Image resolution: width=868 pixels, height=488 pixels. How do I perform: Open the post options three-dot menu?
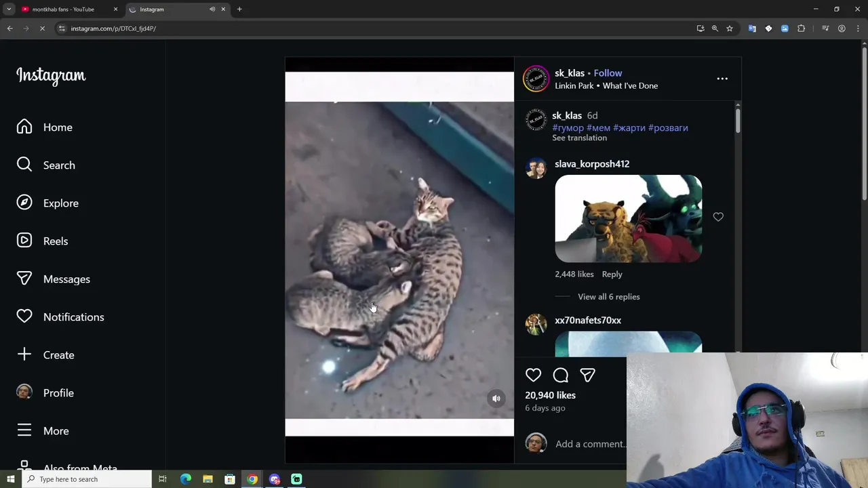point(722,79)
